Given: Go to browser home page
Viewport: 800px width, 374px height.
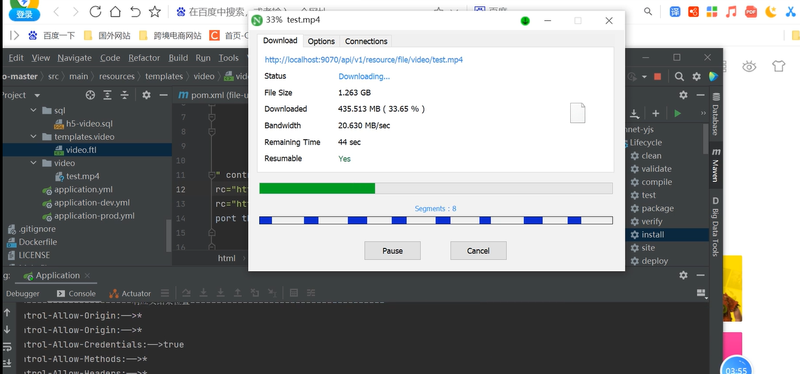Looking at the screenshot, I should click(x=116, y=11).
